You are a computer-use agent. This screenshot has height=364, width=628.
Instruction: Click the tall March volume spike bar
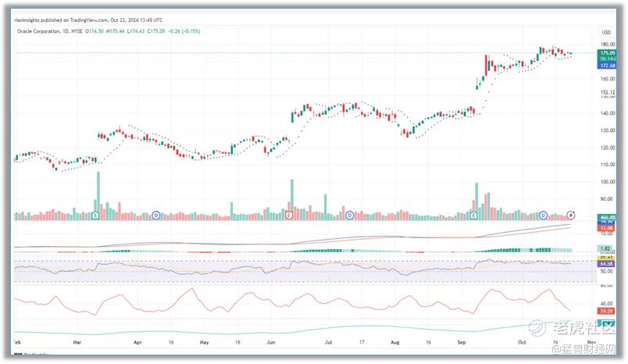(98, 196)
